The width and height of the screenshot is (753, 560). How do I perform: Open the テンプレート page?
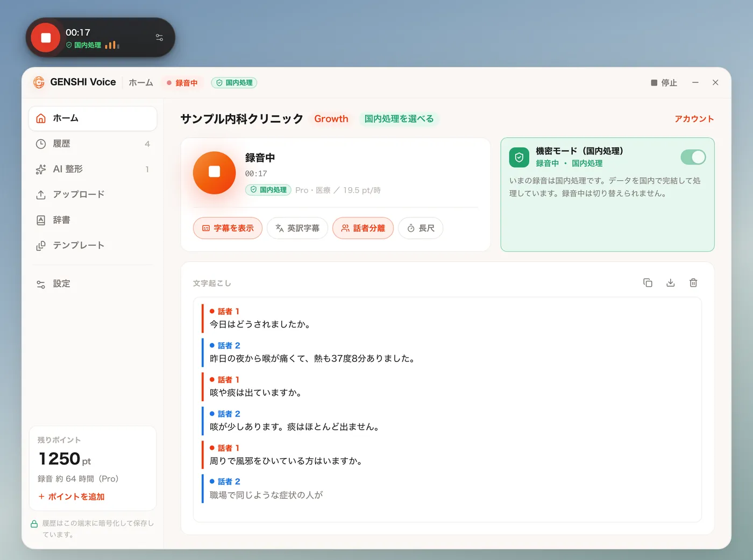[93, 245]
